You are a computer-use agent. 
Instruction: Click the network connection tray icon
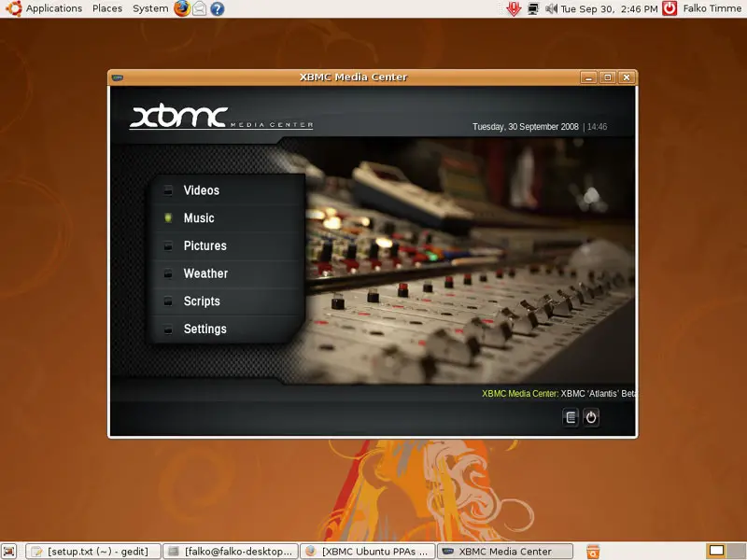click(x=533, y=9)
